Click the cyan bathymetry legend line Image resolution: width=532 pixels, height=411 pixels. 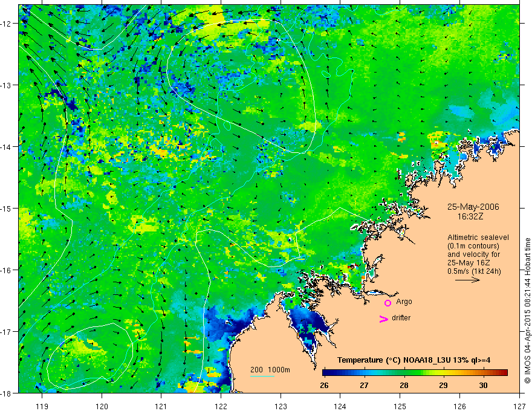(262, 376)
